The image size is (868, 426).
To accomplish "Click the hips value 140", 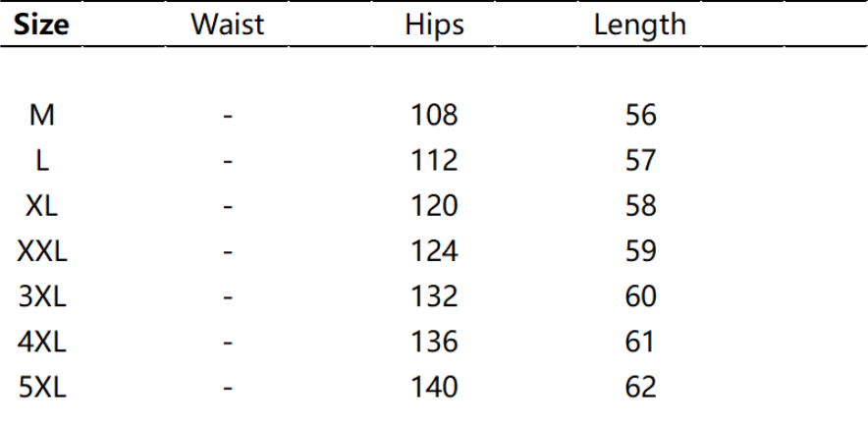I will (x=434, y=387).
